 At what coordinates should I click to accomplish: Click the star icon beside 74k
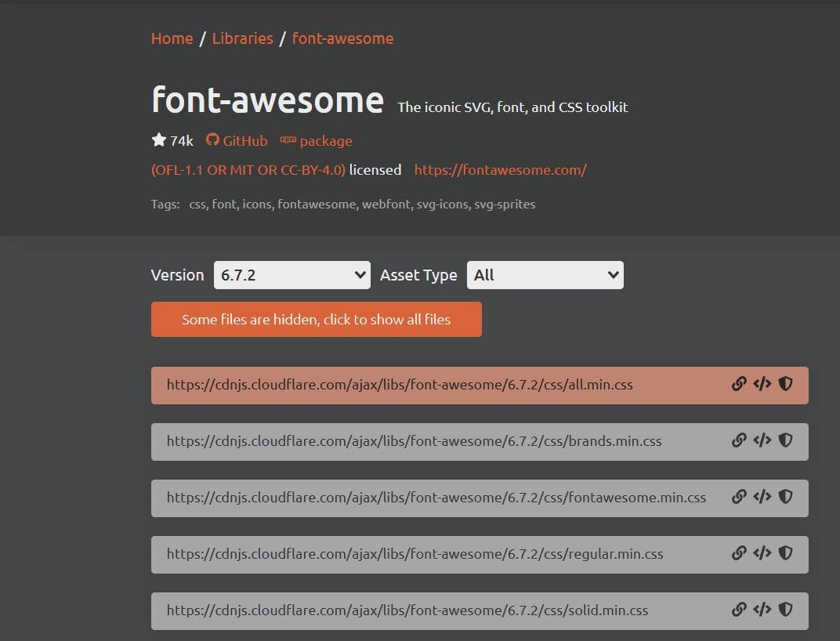[158, 140]
